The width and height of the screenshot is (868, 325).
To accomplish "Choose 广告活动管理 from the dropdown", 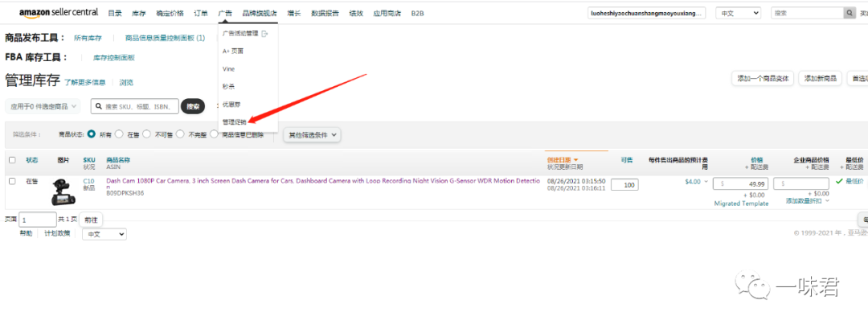I will 240,33.
